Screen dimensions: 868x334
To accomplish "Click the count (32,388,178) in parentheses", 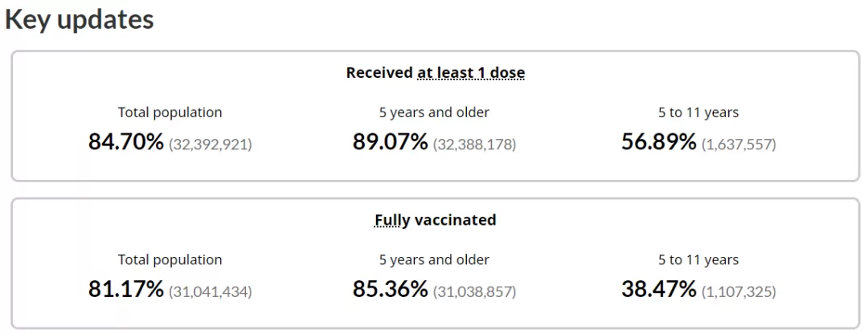I will pos(474,145).
